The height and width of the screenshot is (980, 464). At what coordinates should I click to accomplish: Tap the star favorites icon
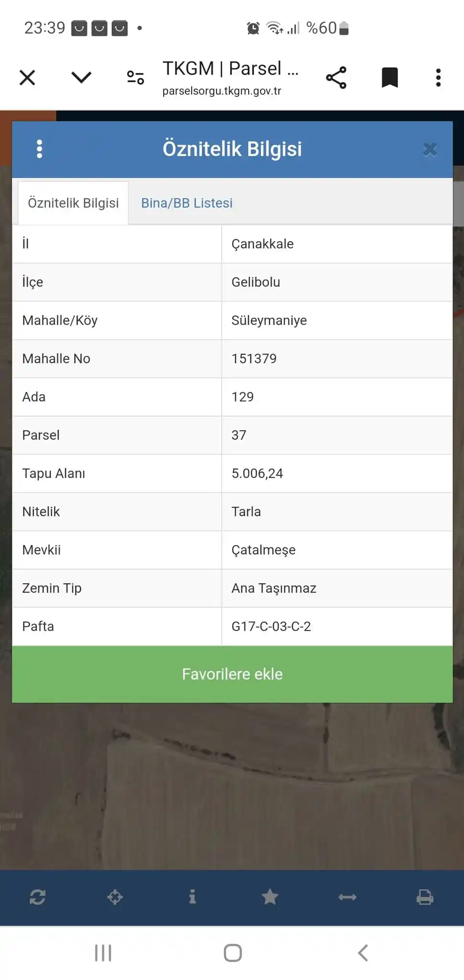coord(270,897)
